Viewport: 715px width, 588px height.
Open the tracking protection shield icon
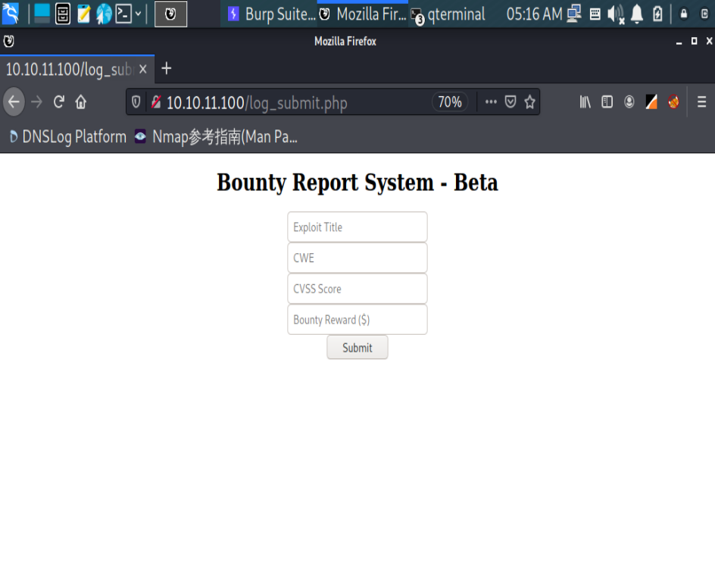tap(136, 102)
